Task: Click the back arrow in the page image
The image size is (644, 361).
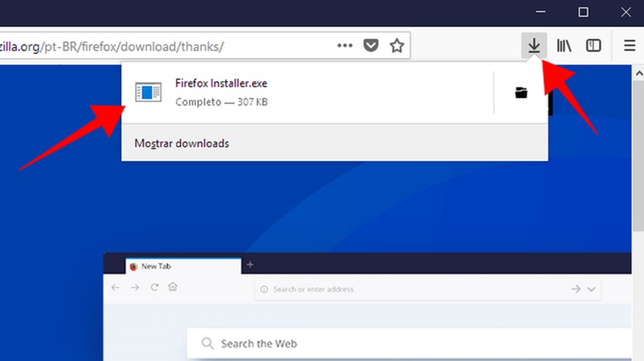Action: point(115,288)
